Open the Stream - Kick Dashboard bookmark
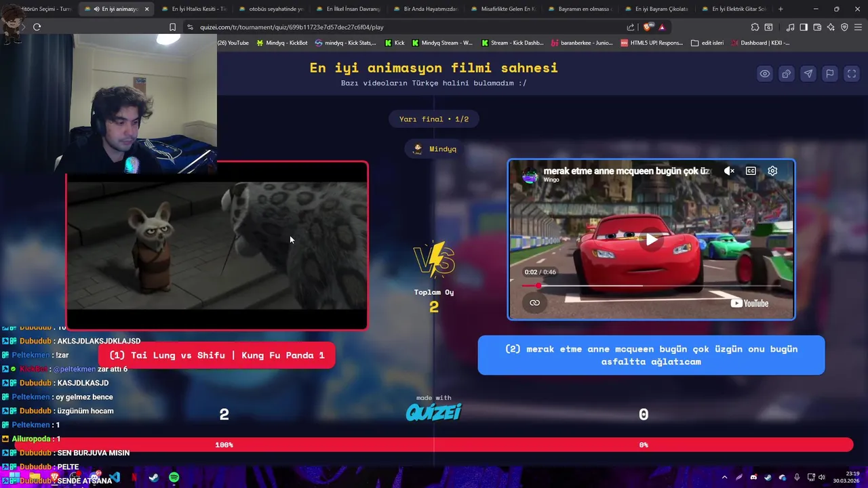 513,43
